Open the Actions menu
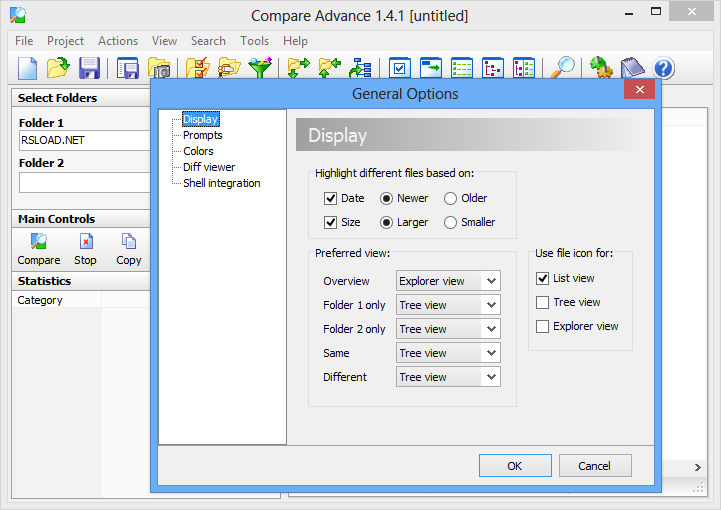 pos(118,41)
